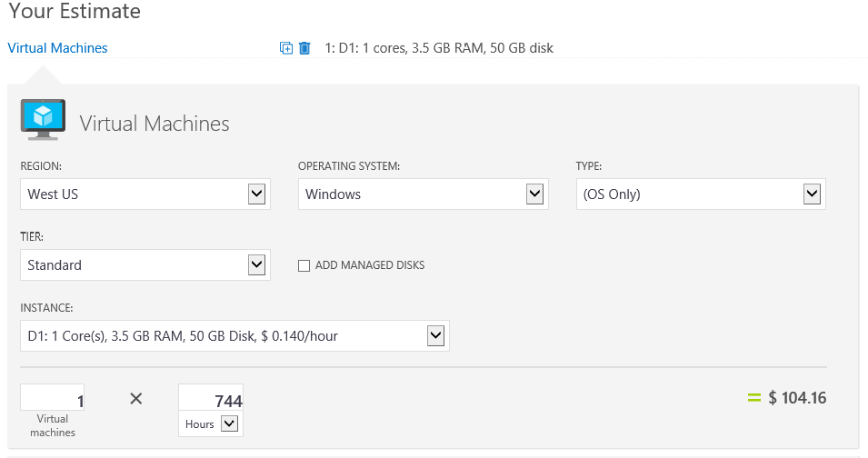Click the green equals sign beside the total
Image resolution: width=868 pixels, height=458 pixels.
click(753, 397)
